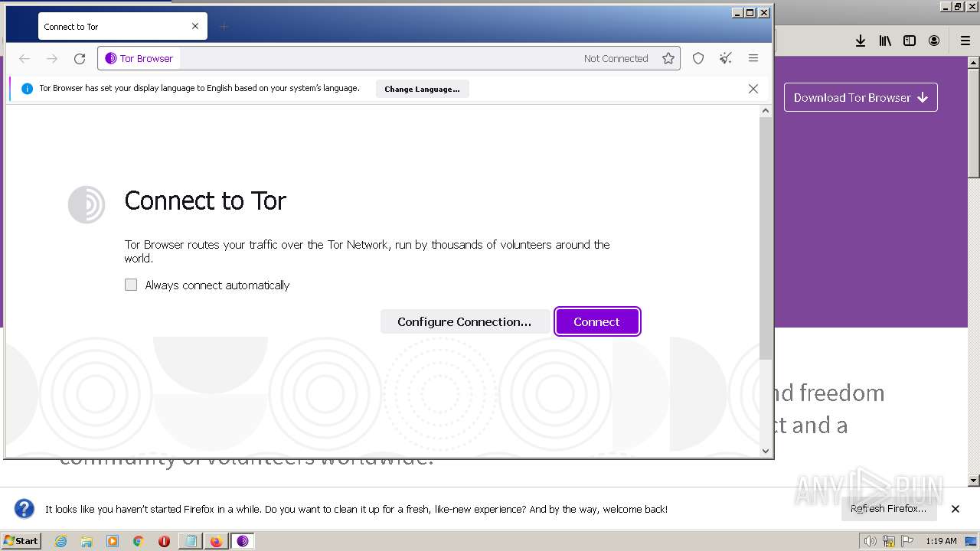980x551 pixels.
Task: Toggle Firefox sidebar icon
Action: point(910,41)
